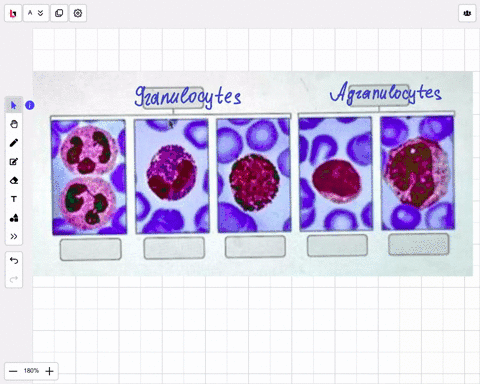Select the pen drawing tool

point(14,143)
